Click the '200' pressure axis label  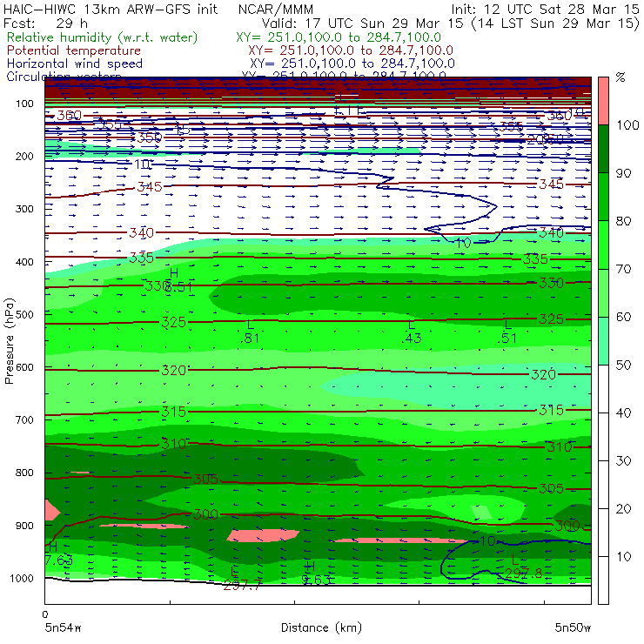24,156
